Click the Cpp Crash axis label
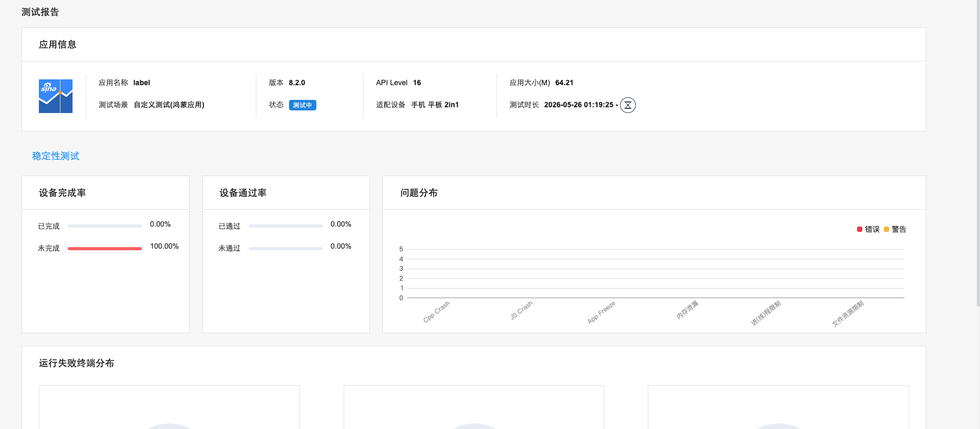This screenshot has width=980, height=429. pos(437,312)
